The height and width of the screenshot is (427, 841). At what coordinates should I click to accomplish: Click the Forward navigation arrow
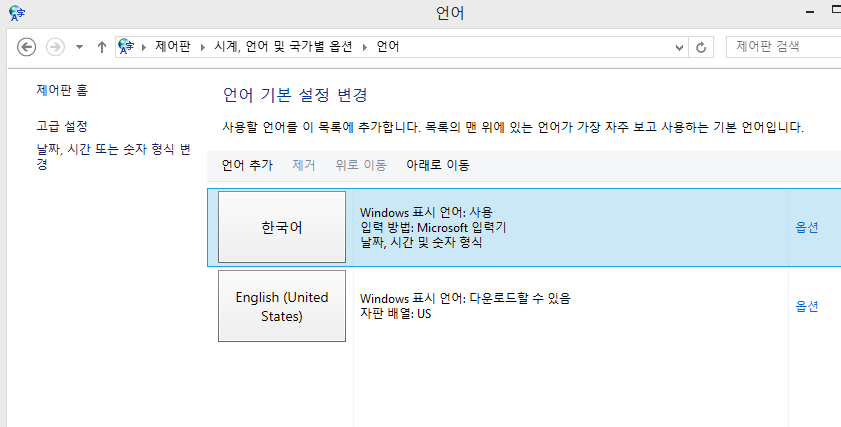pos(55,47)
